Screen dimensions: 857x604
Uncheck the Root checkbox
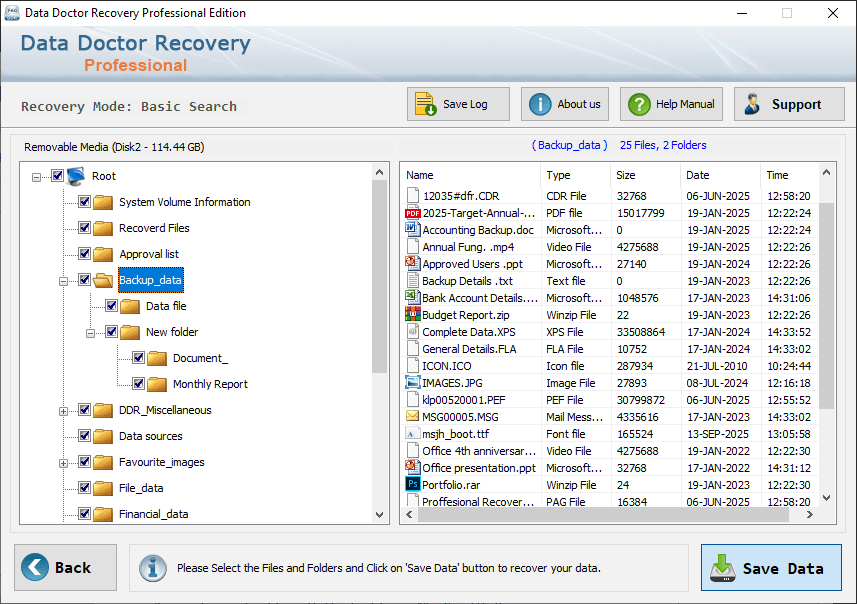57,175
